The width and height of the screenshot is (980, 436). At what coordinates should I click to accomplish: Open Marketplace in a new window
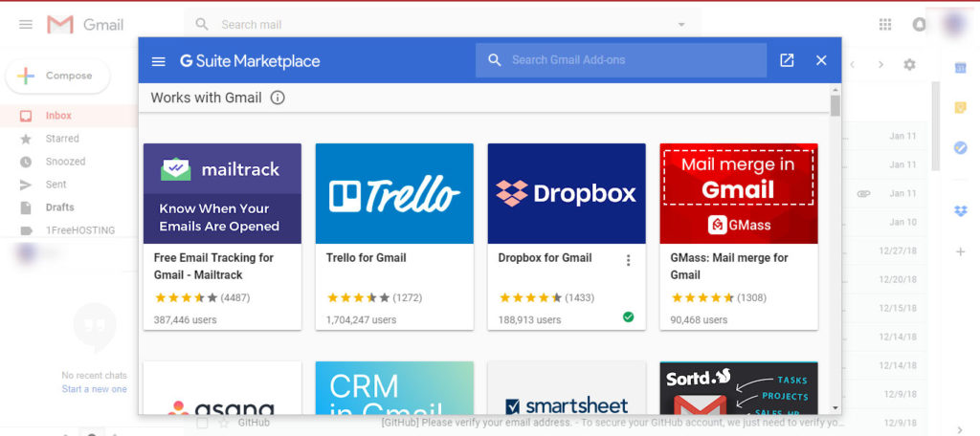787,60
